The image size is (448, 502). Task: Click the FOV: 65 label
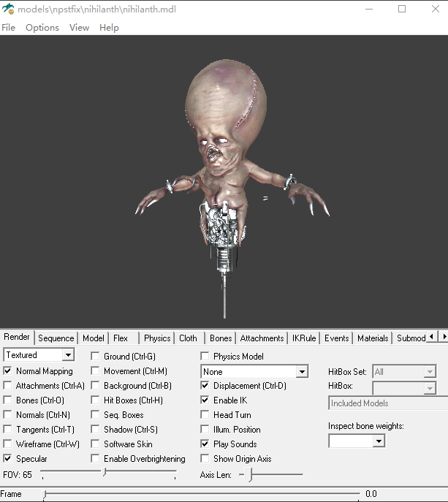(x=18, y=475)
